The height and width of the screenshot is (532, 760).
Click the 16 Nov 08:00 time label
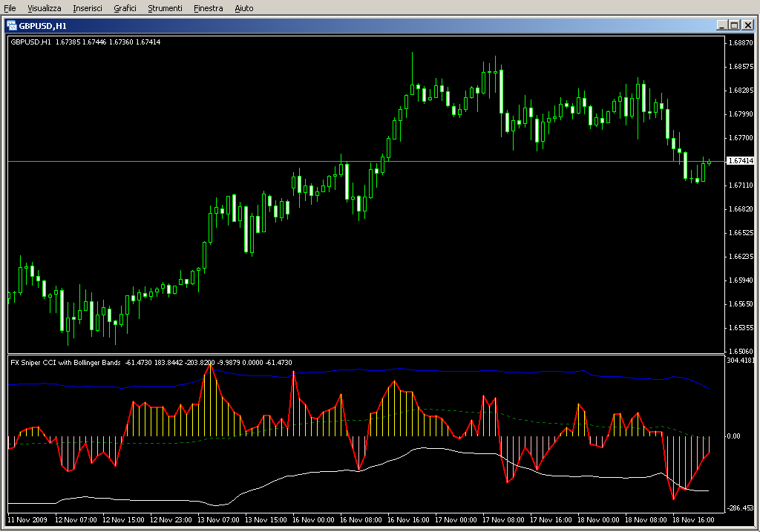pyautogui.click(x=361, y=520)
